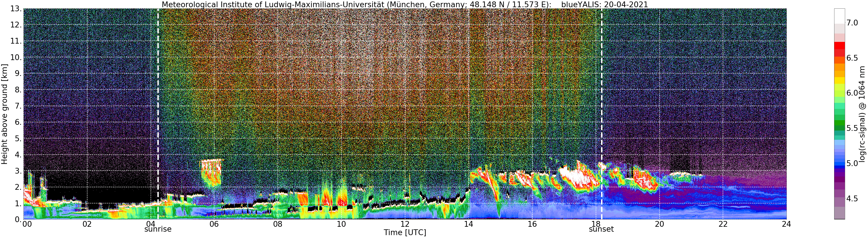868x238 pixels.
Task: Click the "9." height axis tick label
Action: coord(18,74)
